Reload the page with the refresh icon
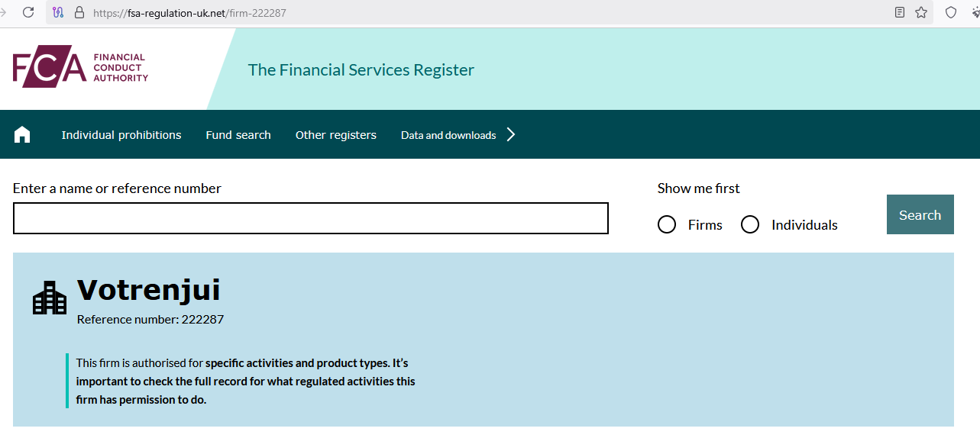980x438 pixels. 28,12
